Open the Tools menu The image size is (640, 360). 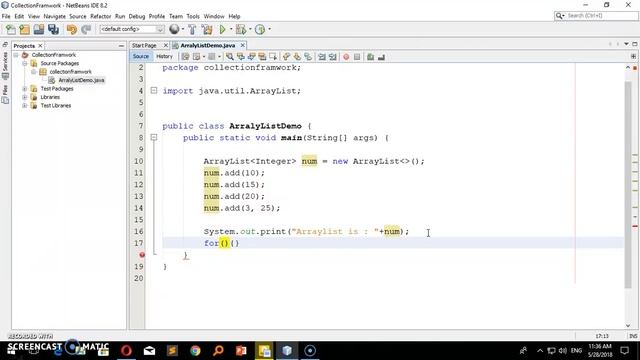tap(193, 16)
